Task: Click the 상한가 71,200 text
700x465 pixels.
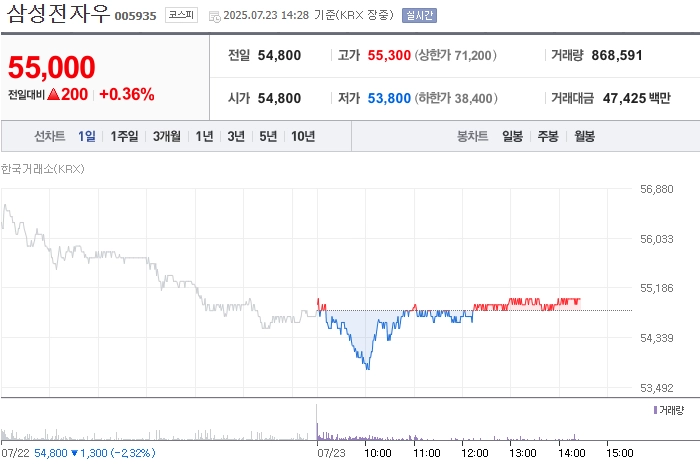Action: (456, 55)
